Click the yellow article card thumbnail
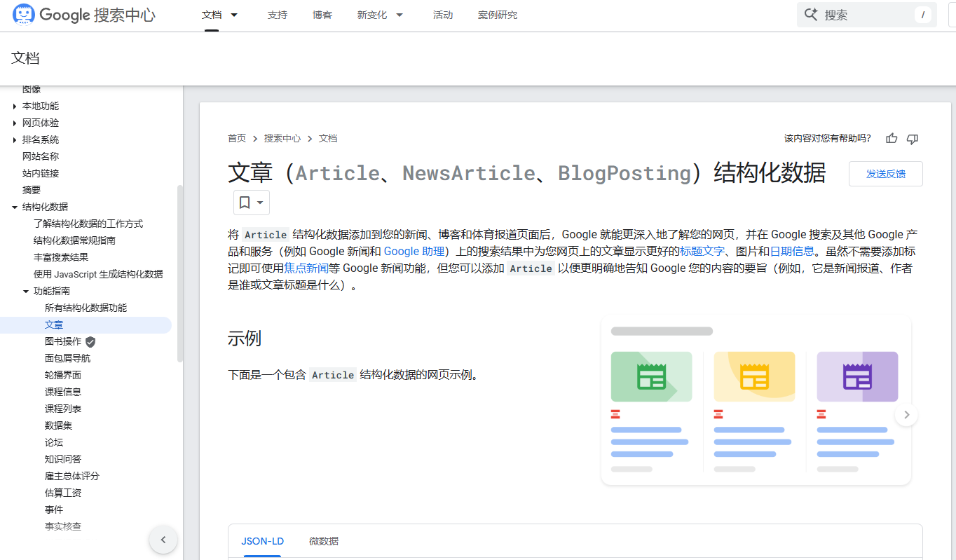Viewport: 956px width, 560px height. tap(754, 376)
